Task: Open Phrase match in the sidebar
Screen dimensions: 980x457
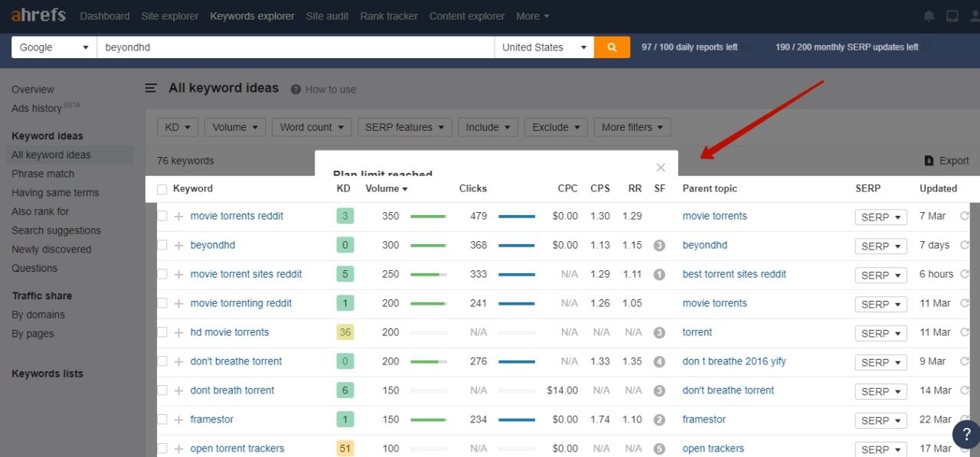Action: point(43,174)
